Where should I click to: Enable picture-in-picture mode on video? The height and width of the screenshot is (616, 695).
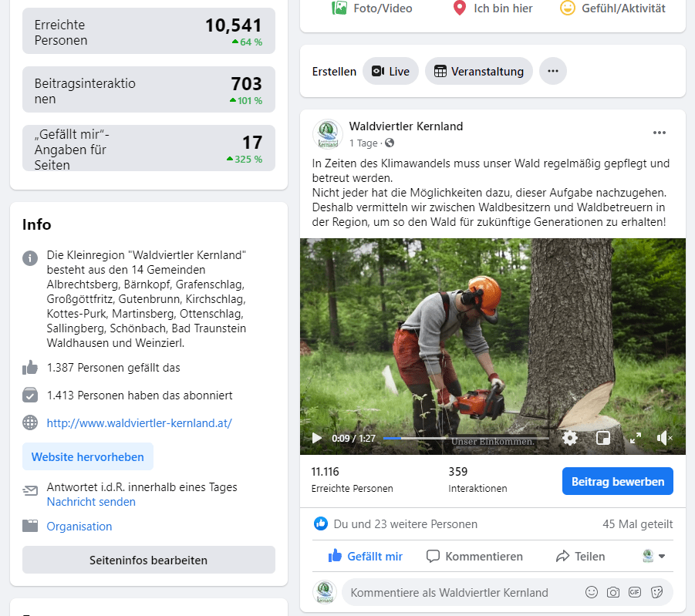603,438
